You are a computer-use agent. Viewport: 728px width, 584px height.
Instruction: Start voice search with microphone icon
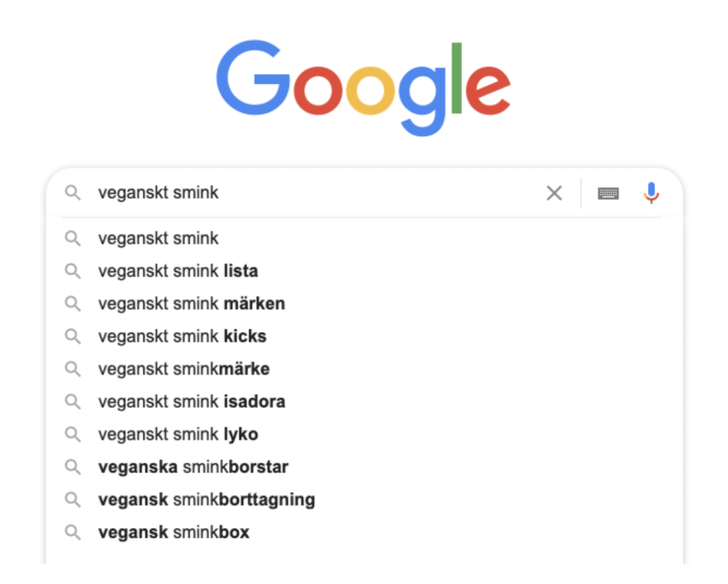[651, 193]
